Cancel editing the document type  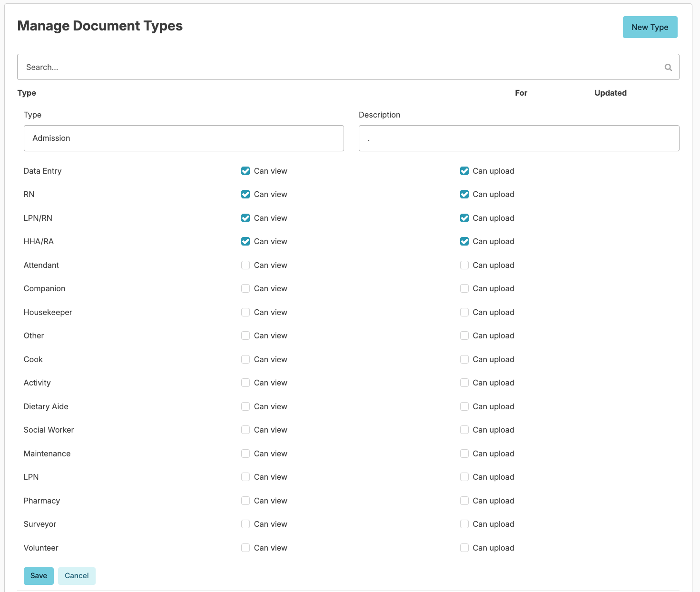77,576
